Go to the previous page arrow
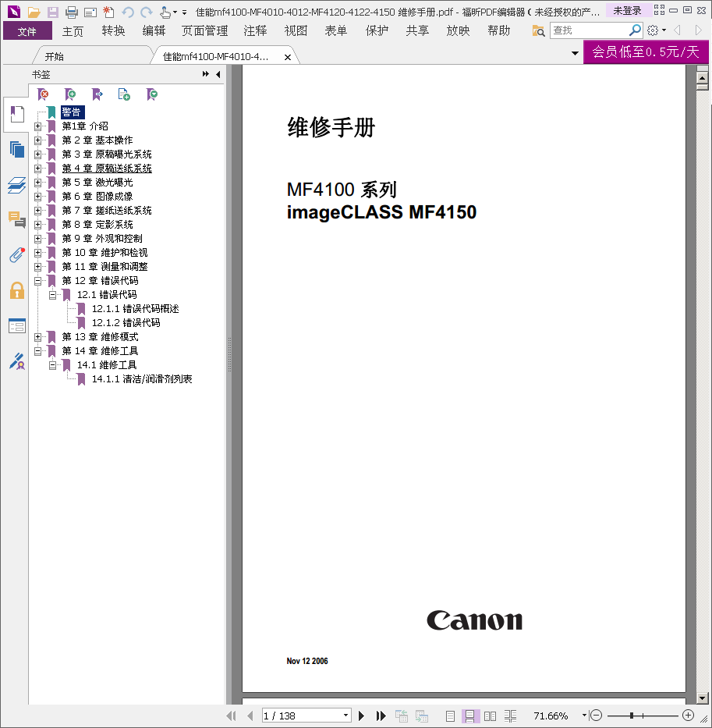712x728 pixels. (250, 716)
